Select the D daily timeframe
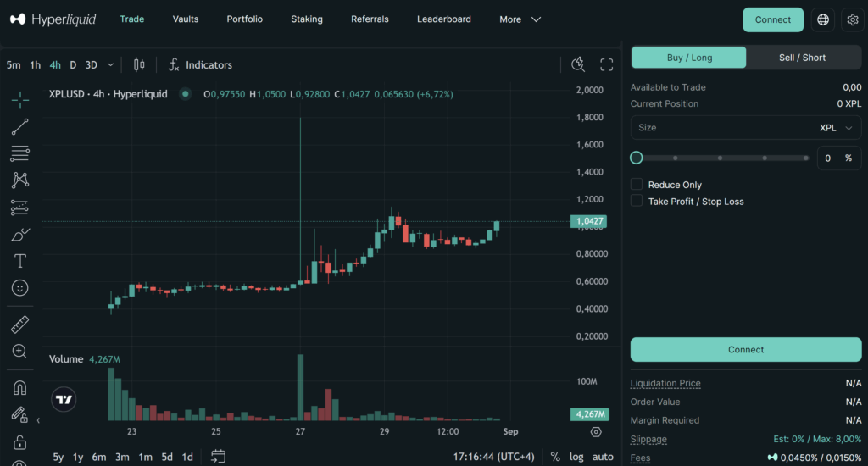 [x=73, y=64]
